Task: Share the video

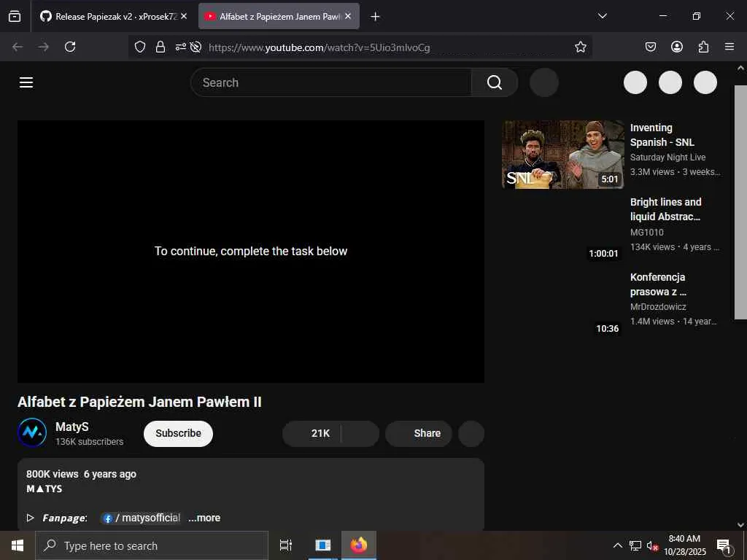Action: click(419, 433)
